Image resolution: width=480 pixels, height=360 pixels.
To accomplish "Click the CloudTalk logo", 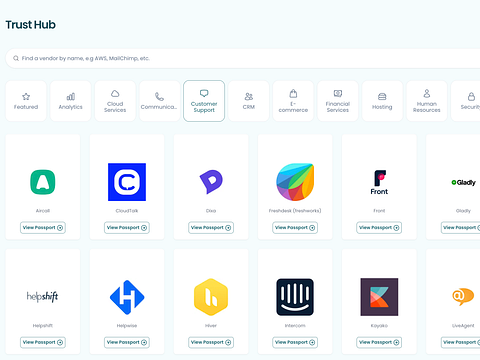I will (127, 182).
